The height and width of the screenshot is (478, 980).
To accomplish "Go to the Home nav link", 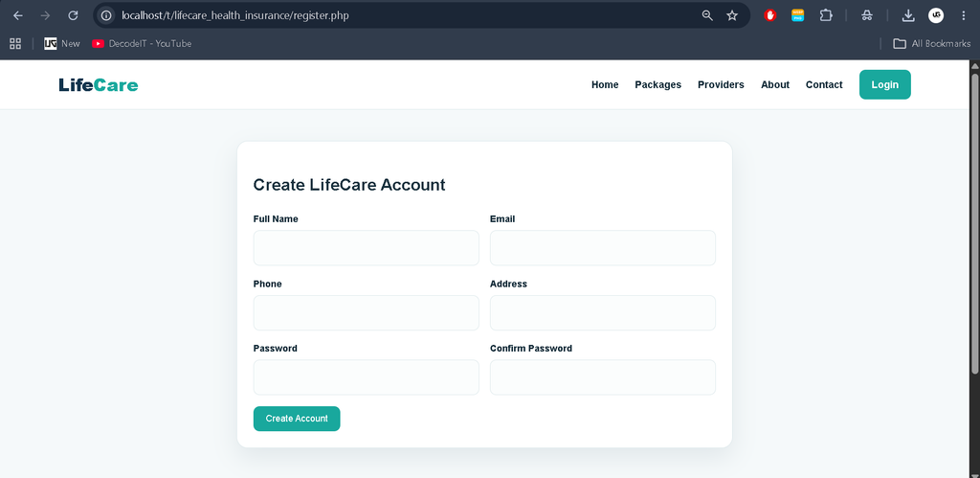I will click(x=605, y=84).
